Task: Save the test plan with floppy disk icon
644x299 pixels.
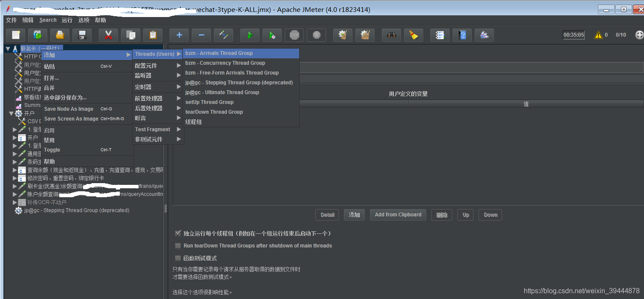Action: click(82, 35)
